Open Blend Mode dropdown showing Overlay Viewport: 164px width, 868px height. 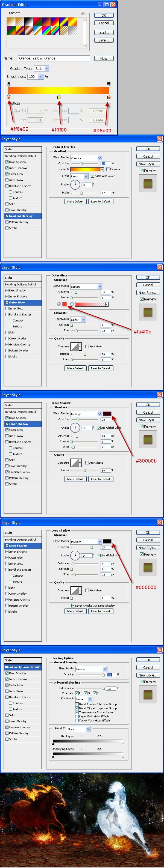pos(86,158)
